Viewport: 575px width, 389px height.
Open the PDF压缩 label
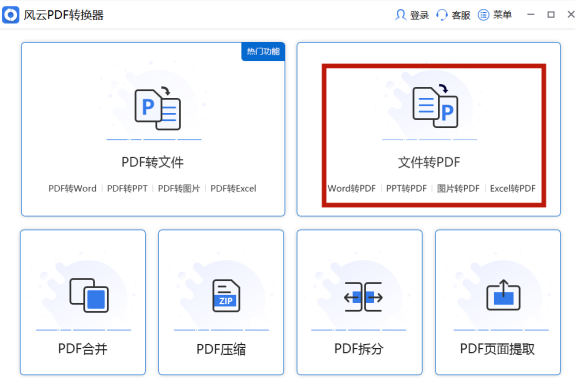[221, 349]
